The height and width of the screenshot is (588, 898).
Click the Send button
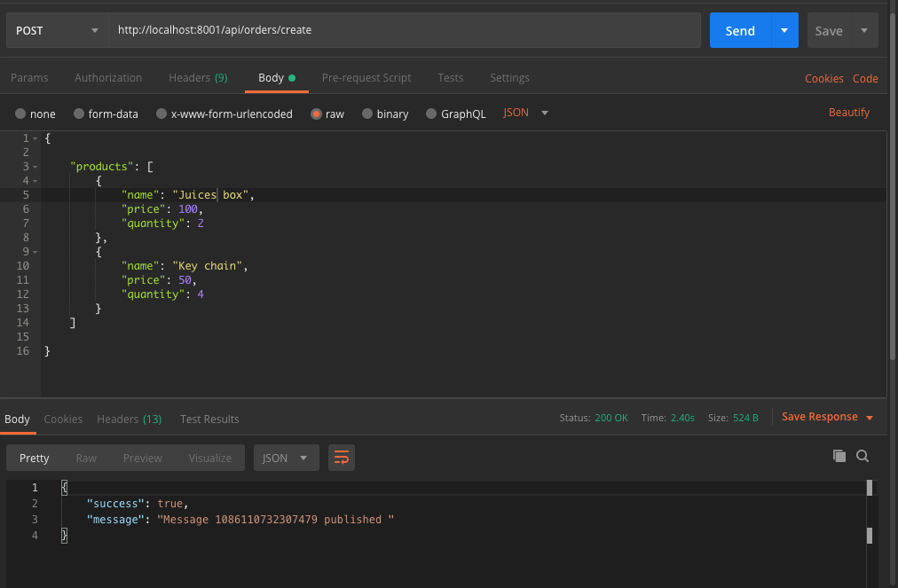click(739, 29)
